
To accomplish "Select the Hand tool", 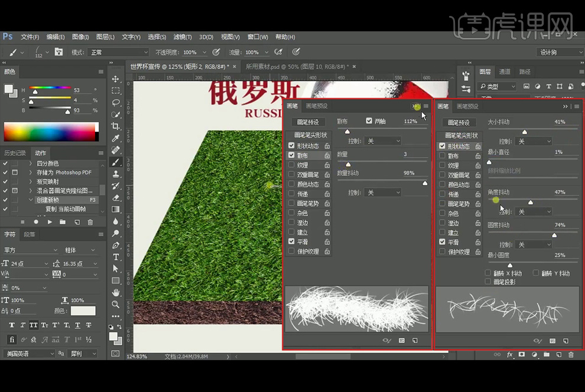I will (x=116, y=292).
